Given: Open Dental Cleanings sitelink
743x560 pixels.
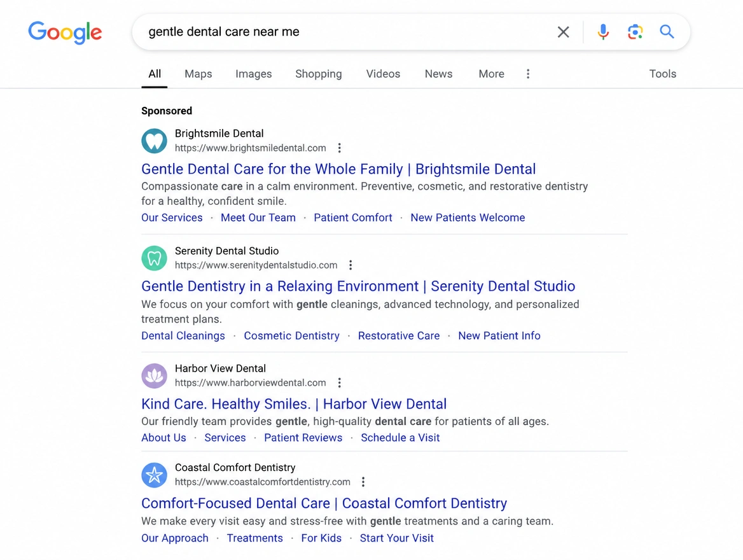Looking at the screenshot, I should pos(183,336).
